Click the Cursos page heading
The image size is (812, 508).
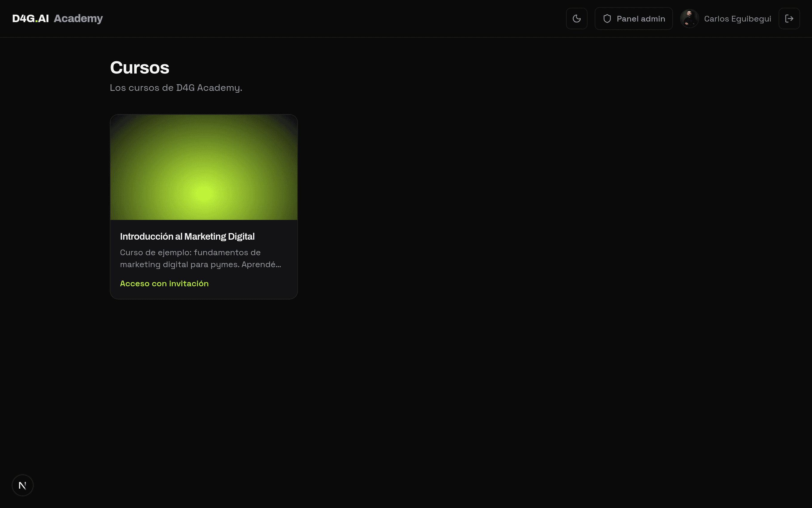(x=140, y=68)
